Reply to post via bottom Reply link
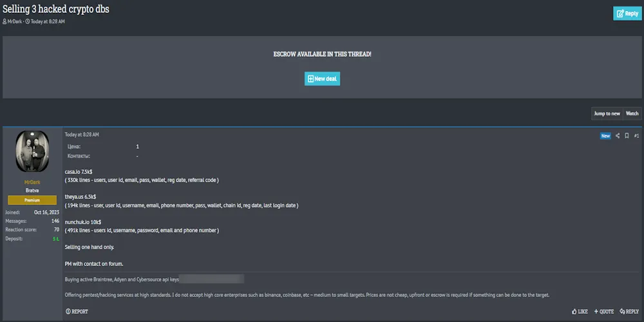Screen dimensions: 644x322 (x=629, y=311)
